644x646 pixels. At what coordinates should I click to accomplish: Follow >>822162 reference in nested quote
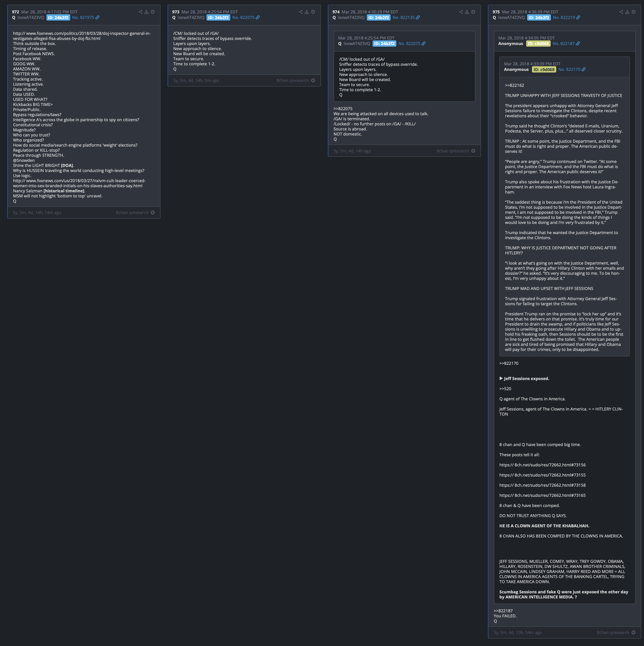coord(515,86)
